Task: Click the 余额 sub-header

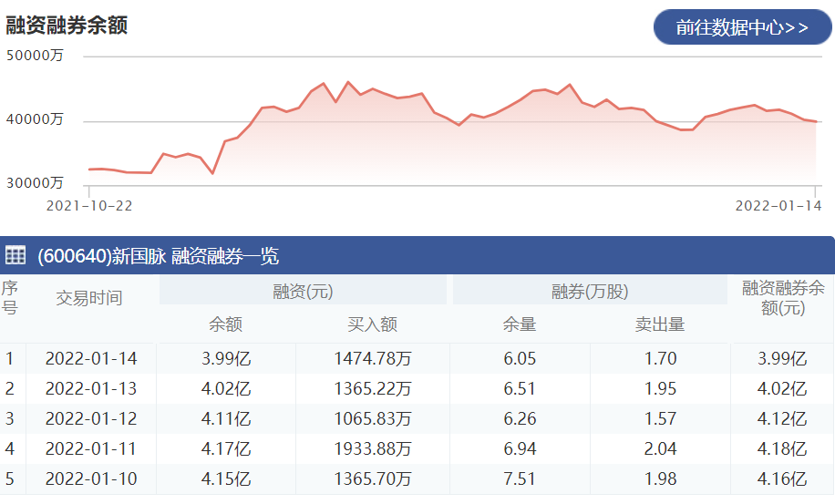Action: click(x=226, y=324)
